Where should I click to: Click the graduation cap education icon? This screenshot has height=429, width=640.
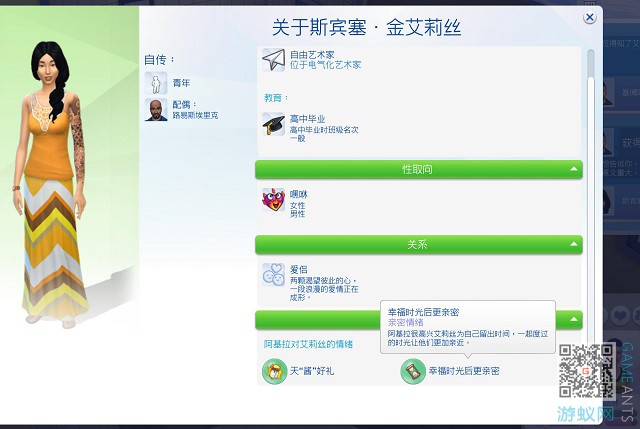coord(273,124)
